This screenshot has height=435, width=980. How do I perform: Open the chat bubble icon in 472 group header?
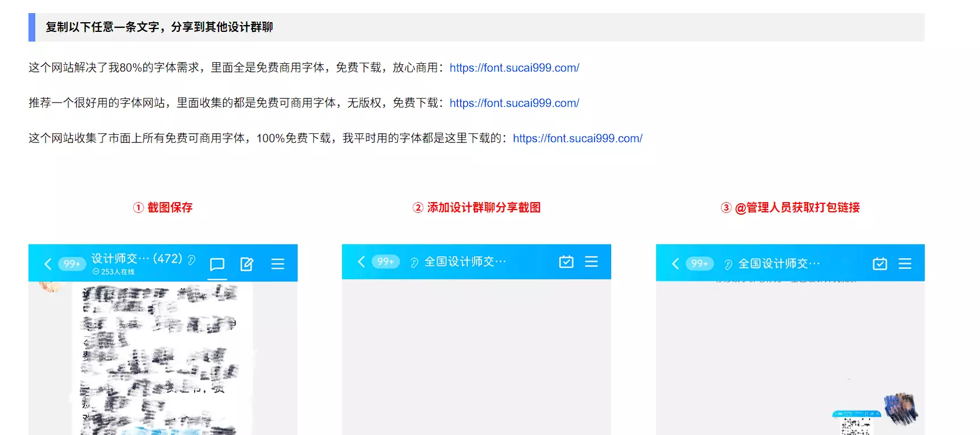(217, 264)
